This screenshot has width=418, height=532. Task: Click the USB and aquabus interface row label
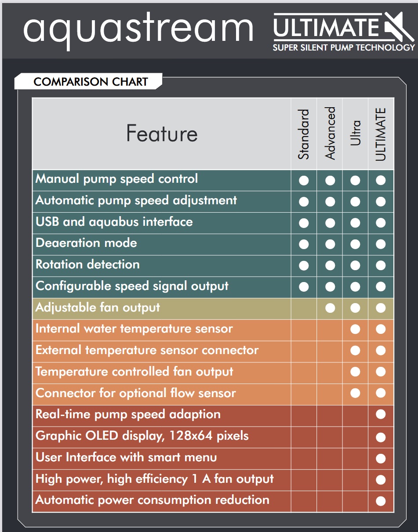114,222
